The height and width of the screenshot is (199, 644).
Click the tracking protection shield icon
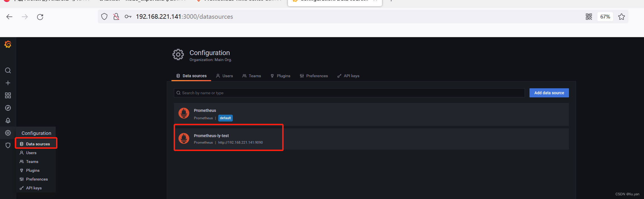click(104, 17)
